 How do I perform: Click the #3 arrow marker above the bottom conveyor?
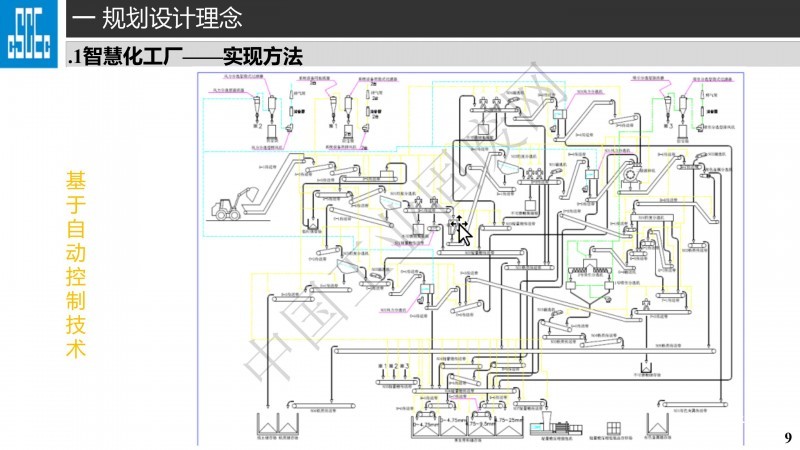click(405, 372)
